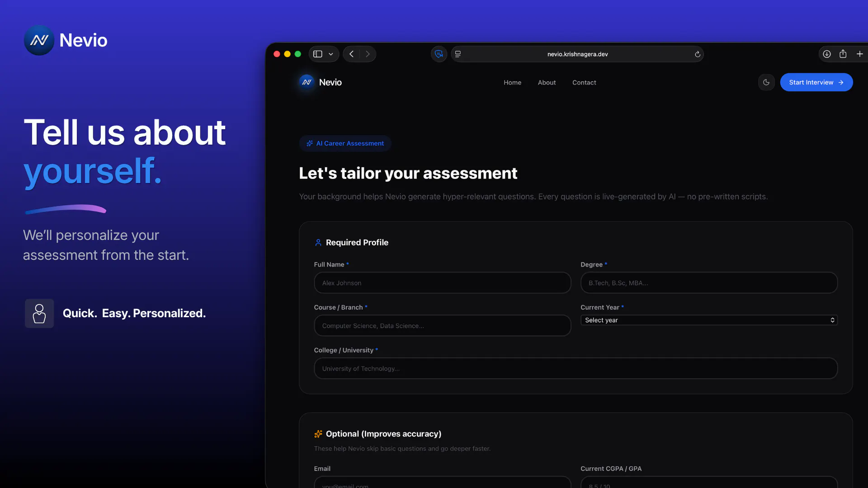Image resolution: width=868 pixels, height=488 pixels.
Task: Click the Nevio wordmark in the page header
Action: pos(330,82)
